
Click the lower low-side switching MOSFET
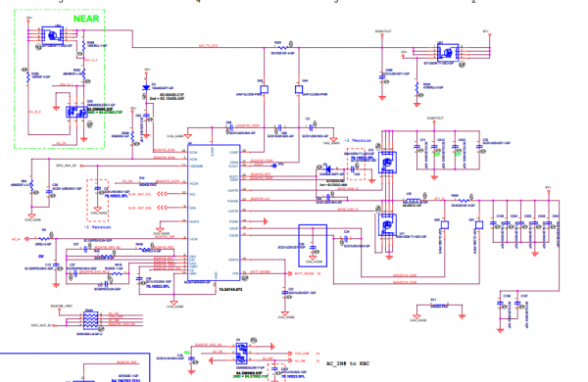pyautogui.click(x=387, y=225)
